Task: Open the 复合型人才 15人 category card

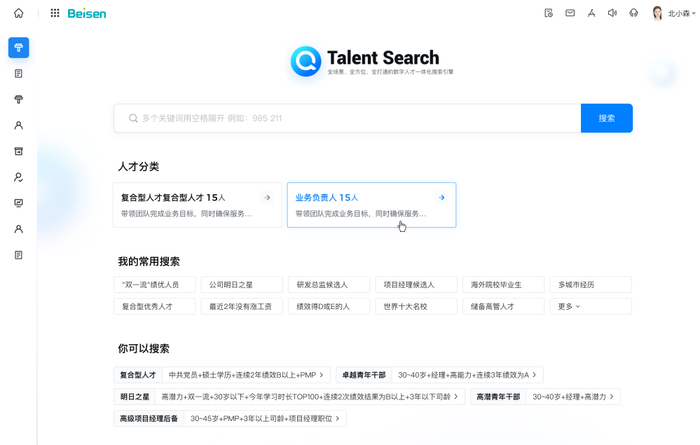Action: [x=197, y=205]
